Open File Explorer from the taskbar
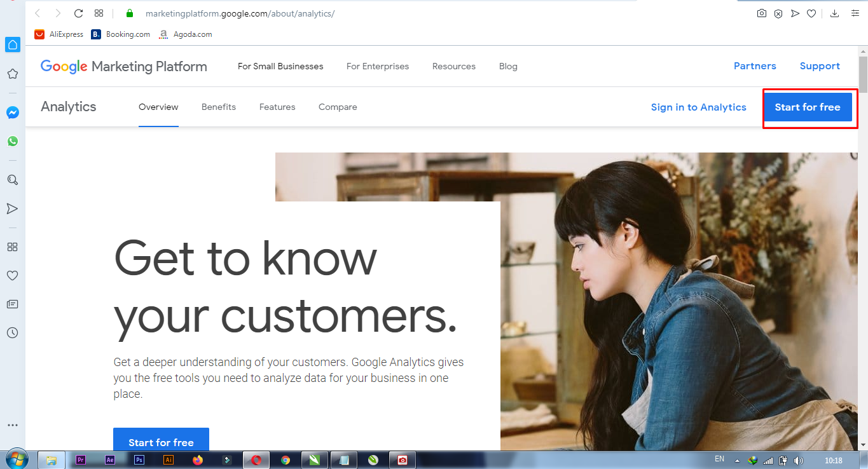Viewport: 868px width, 469px height. click(52, 460)
